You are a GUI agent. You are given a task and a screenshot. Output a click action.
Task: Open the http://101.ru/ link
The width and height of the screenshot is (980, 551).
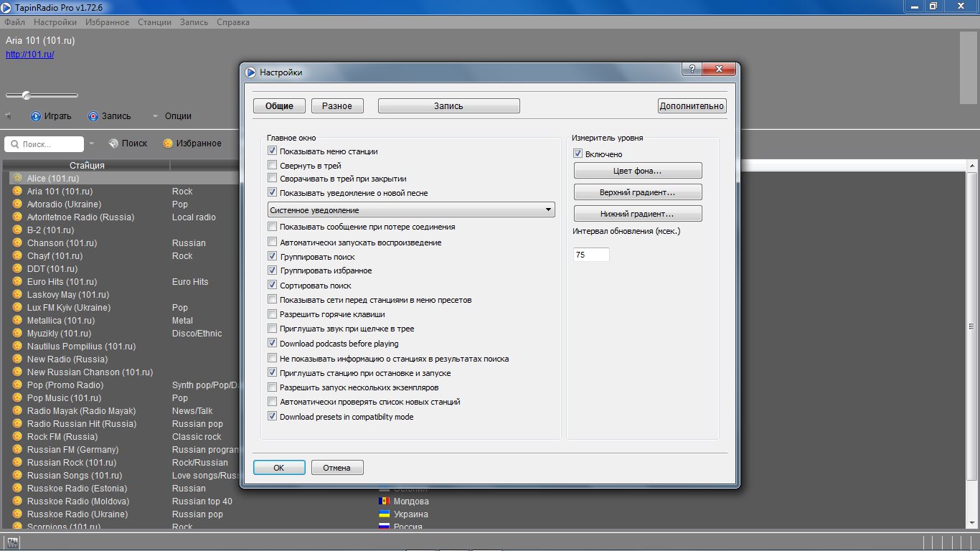coord(30,55)
